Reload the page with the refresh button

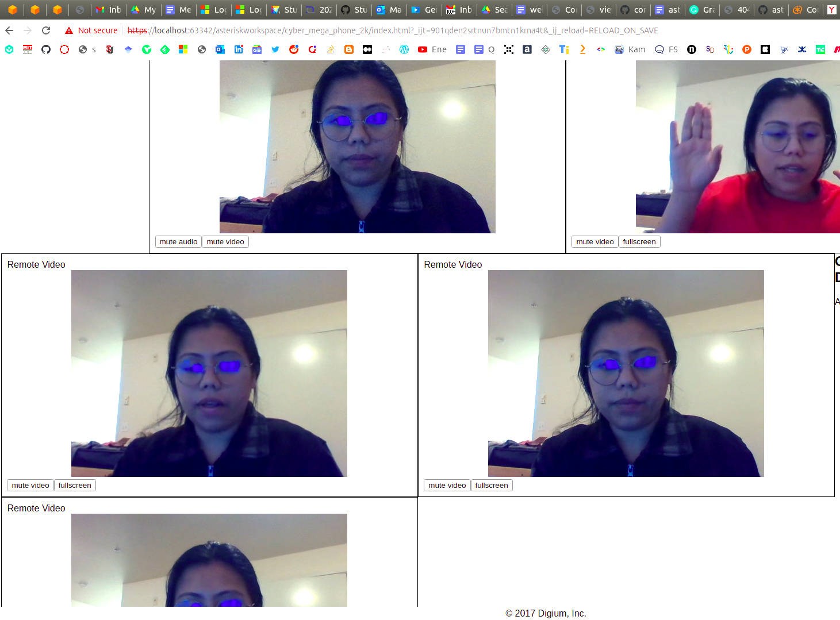pos(46,30)
